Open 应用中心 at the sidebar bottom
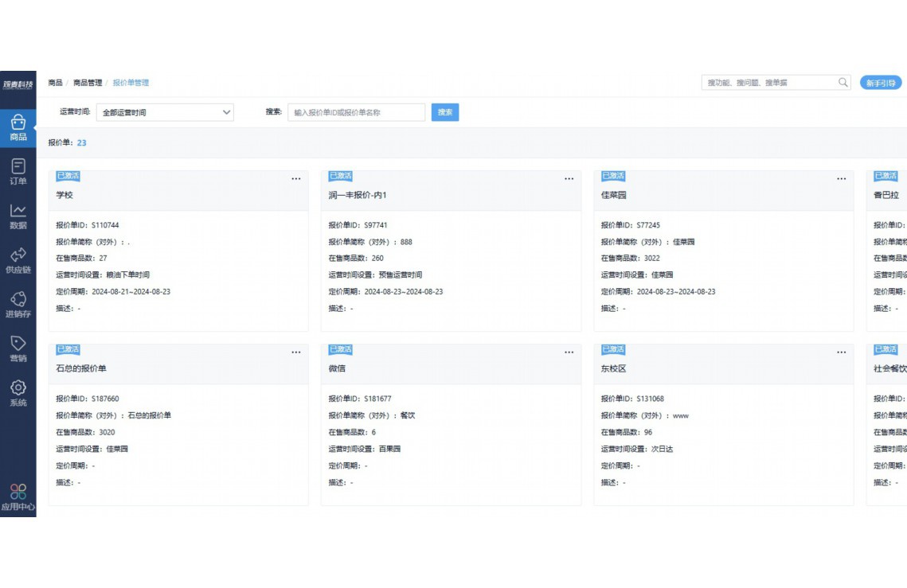Viewport: 907px width, 588px height. [18, 496]
